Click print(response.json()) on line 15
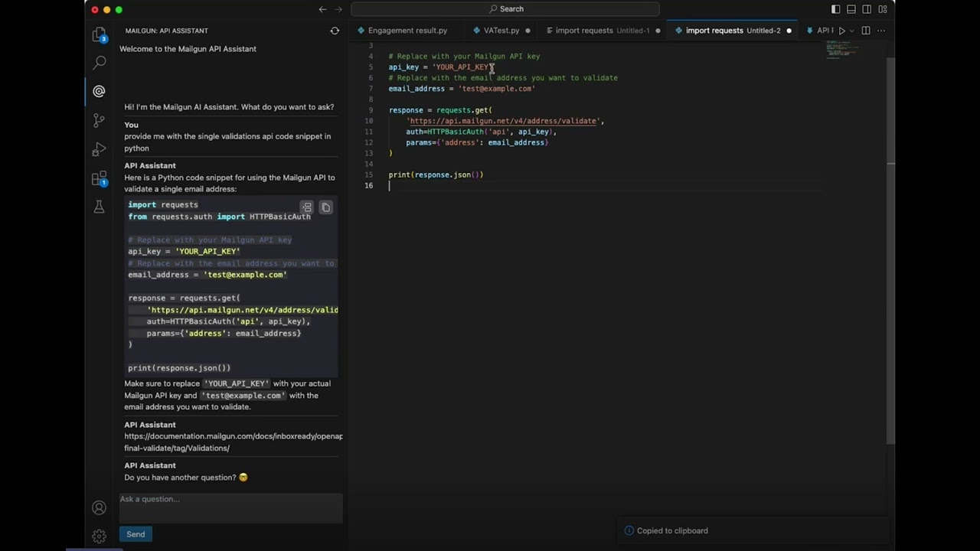980x551 pixels. coord(436,174)
